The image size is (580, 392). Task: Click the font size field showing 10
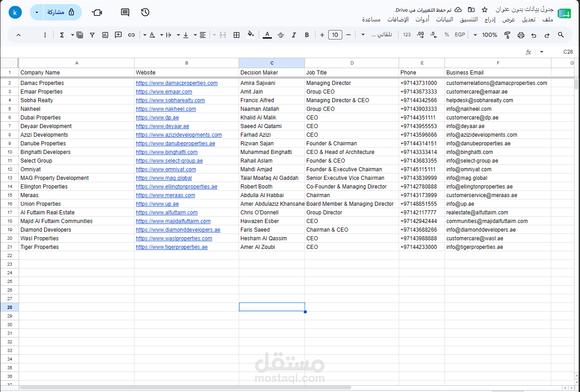click(335, 35)
